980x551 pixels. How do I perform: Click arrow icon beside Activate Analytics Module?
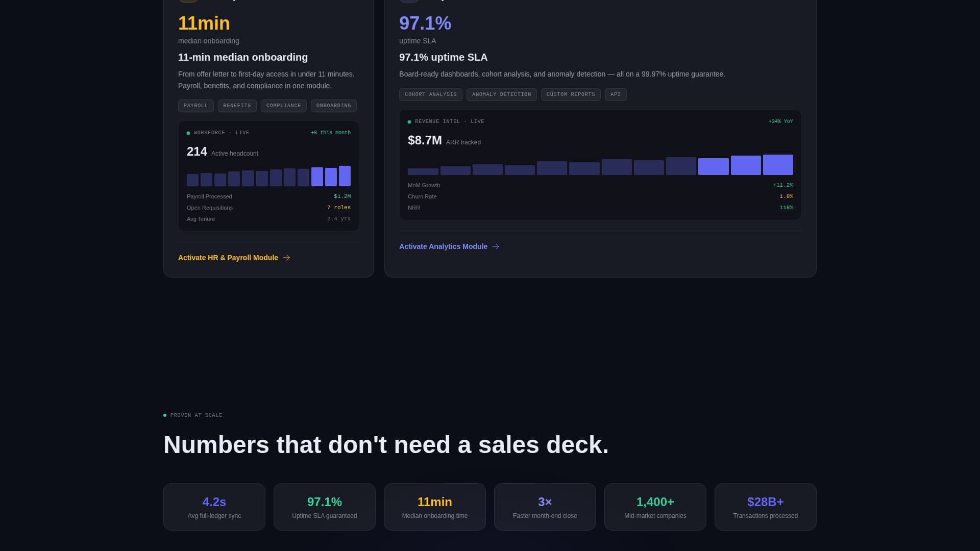pyautogui.click(x=496, y=246)
